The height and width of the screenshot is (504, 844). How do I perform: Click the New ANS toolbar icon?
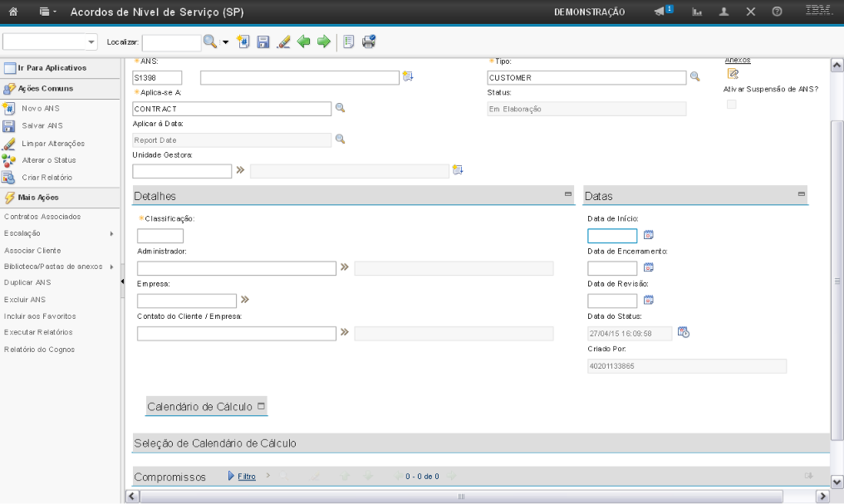point(243,42)
